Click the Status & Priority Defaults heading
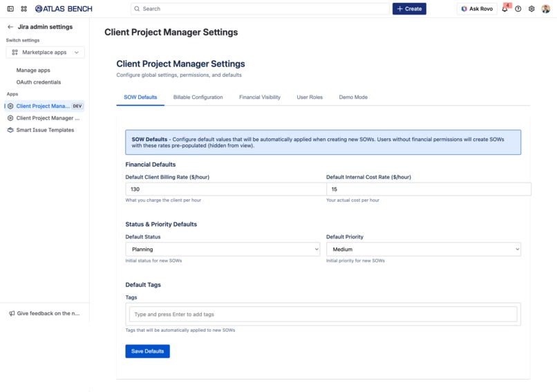 click(161, 224)
